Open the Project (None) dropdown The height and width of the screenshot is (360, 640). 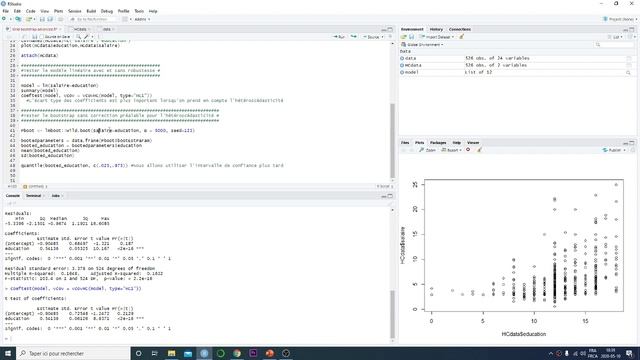click(x=620, y=19)
